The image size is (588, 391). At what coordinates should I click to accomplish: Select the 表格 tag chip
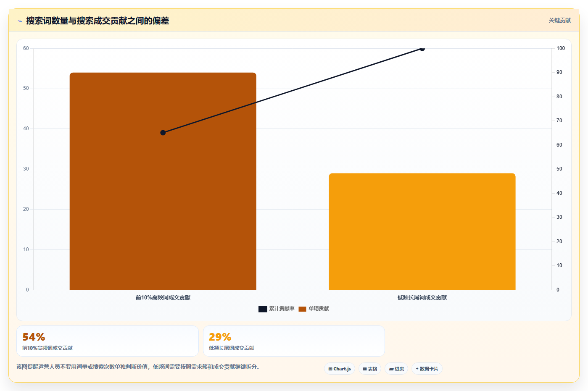pyautogui.click(x=370, y=369)
